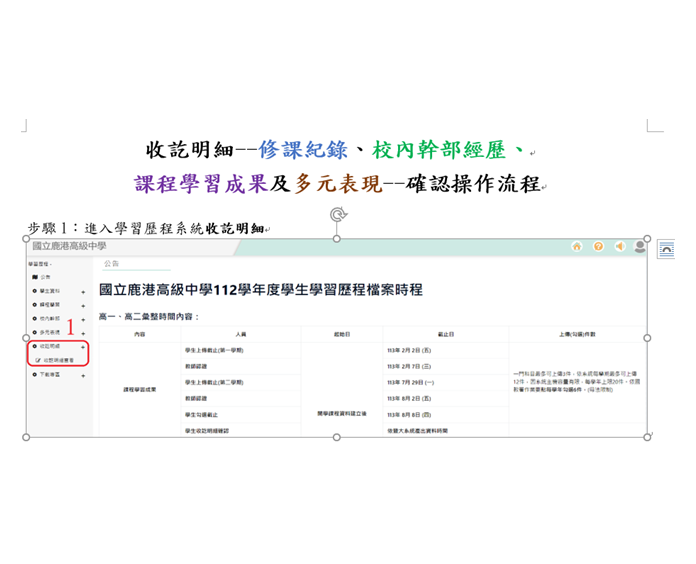Click the bullet icon before 下載專區
Viewport: 696px width, 564px height.
pyautogui.click(x=35, y=375)
